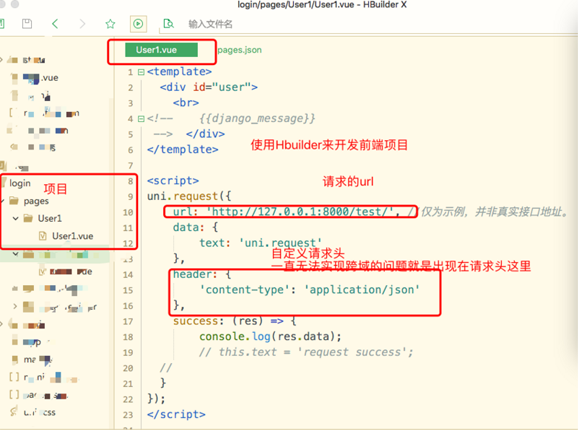Fold the comment block at line 4
Screen dimensions: 578x430
[141, 119]
